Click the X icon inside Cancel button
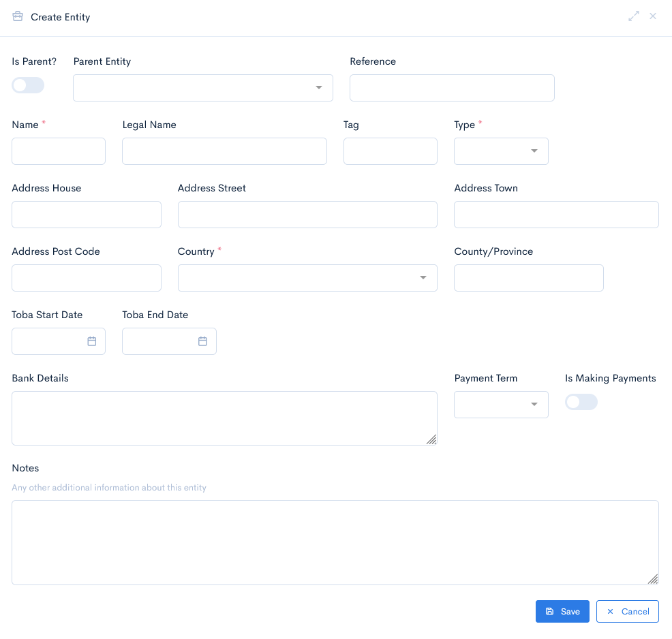The image size is (672, 639). [x=610, y=611]
